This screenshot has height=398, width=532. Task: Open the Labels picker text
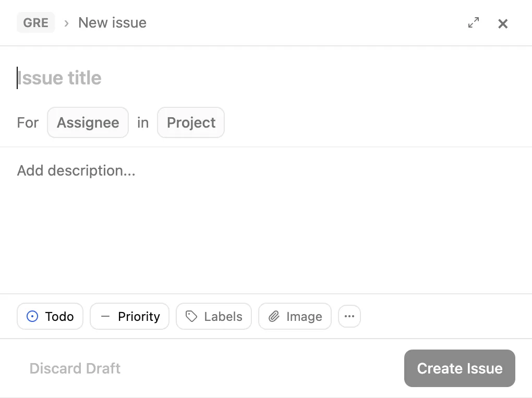click(223, 317)
